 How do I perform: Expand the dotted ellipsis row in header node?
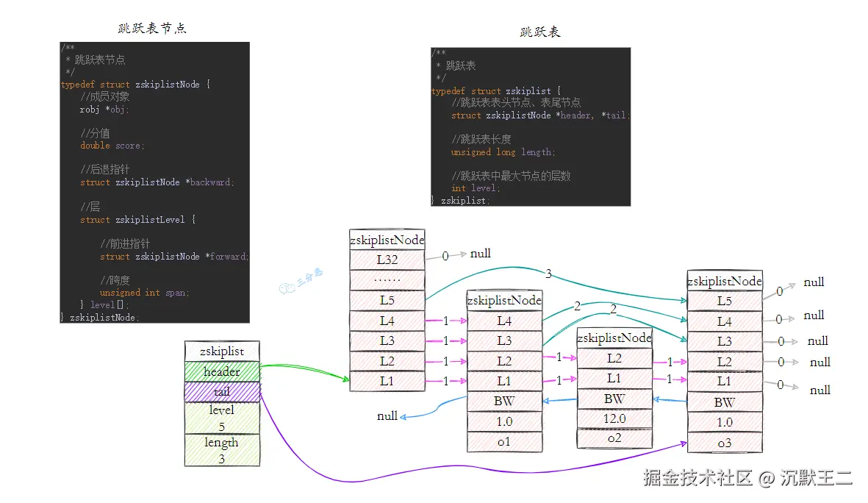(387, 279)
